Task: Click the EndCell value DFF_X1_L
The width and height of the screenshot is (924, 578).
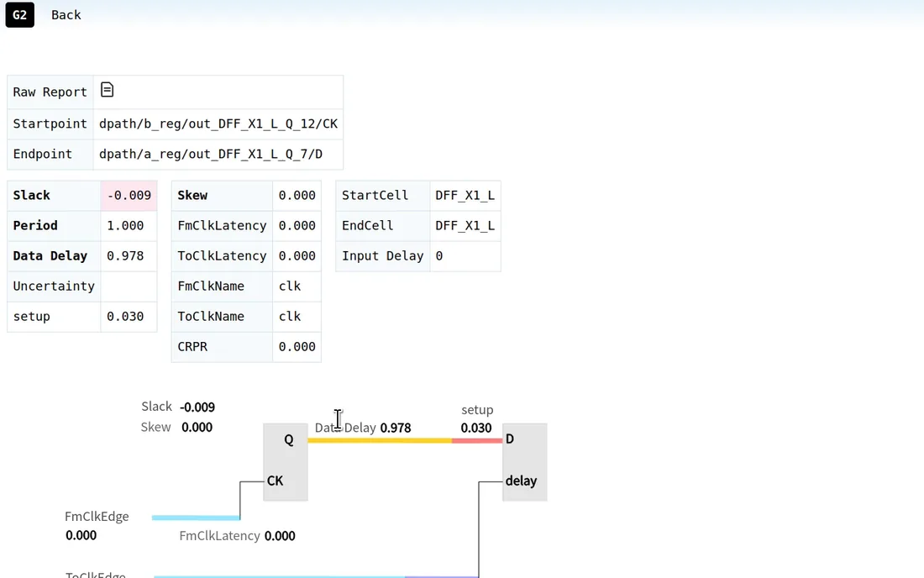Action: click(465, 226)
